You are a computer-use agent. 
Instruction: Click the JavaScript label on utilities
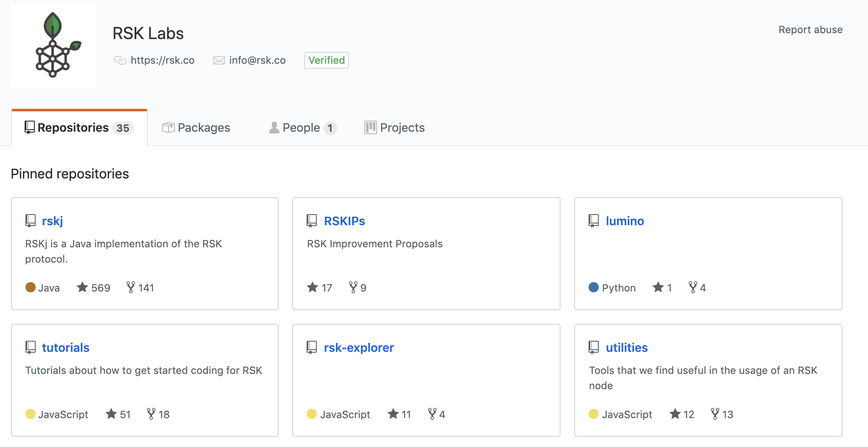pos(627,414)
